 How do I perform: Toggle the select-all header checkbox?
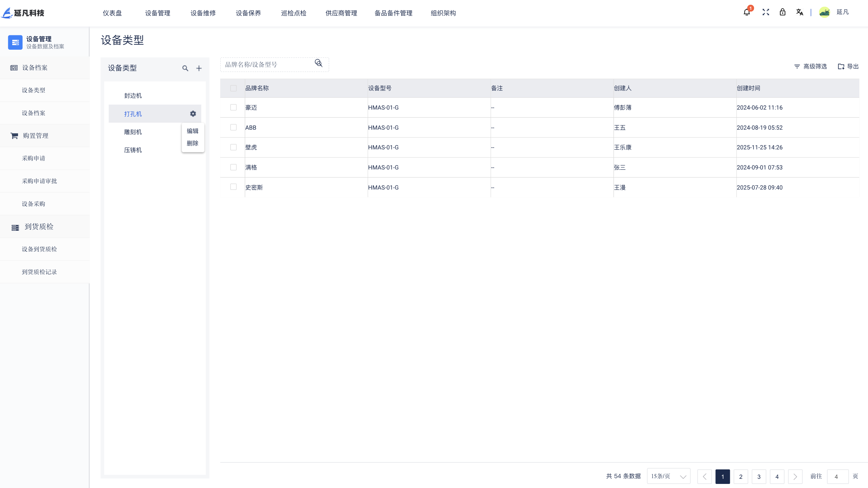coord(233,88)
